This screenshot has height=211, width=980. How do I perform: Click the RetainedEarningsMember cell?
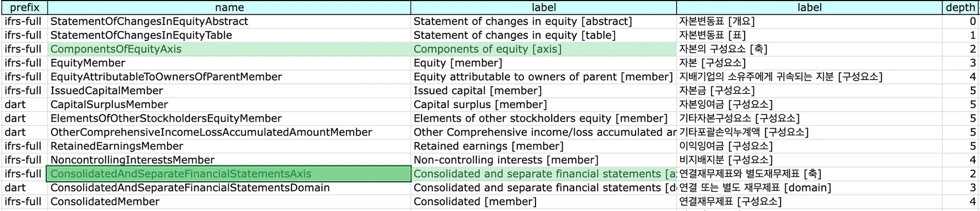(116, 146)
